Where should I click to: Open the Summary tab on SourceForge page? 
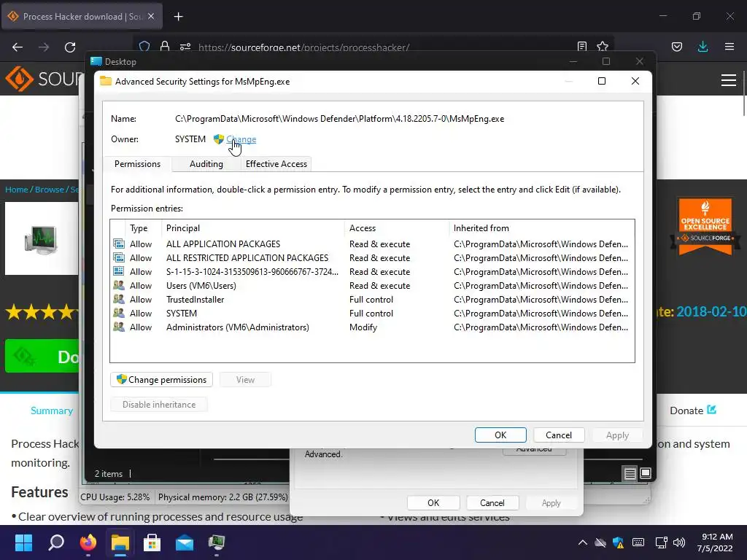coord(52,411)
